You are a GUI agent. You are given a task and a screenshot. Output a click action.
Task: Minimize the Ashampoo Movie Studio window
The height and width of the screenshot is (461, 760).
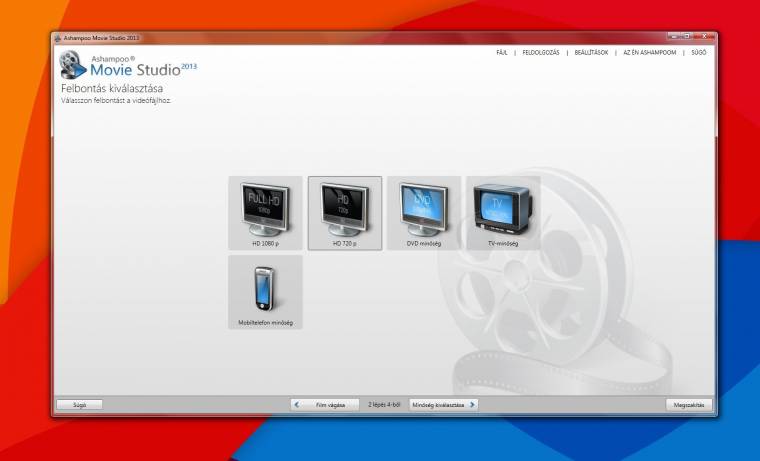674,36
